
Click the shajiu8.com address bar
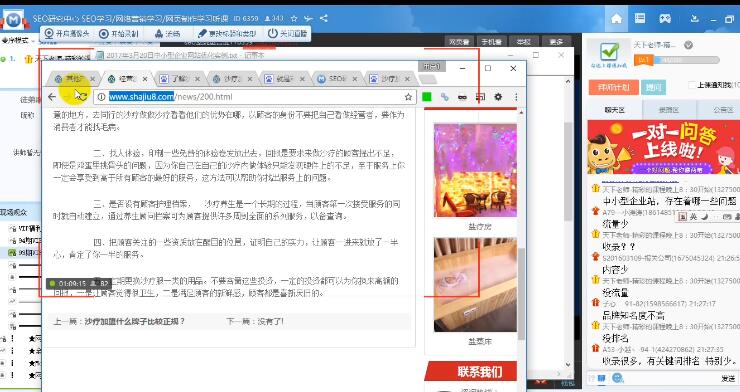coord(255,97)
